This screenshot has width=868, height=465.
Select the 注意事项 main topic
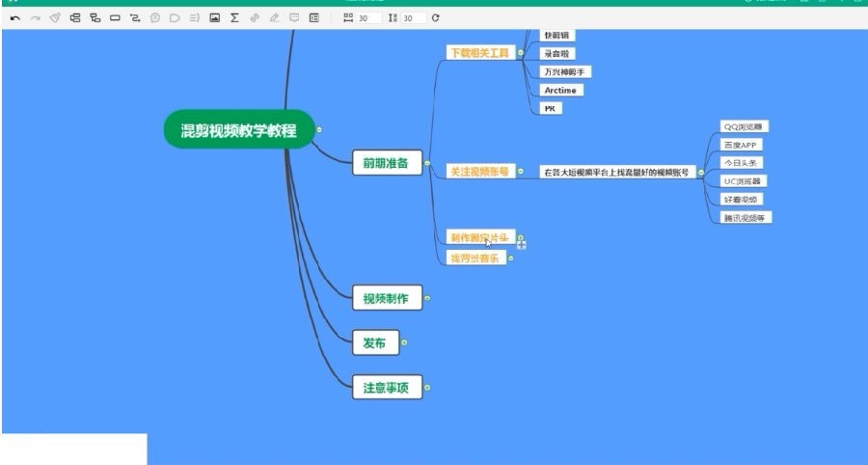click(387, 388)
